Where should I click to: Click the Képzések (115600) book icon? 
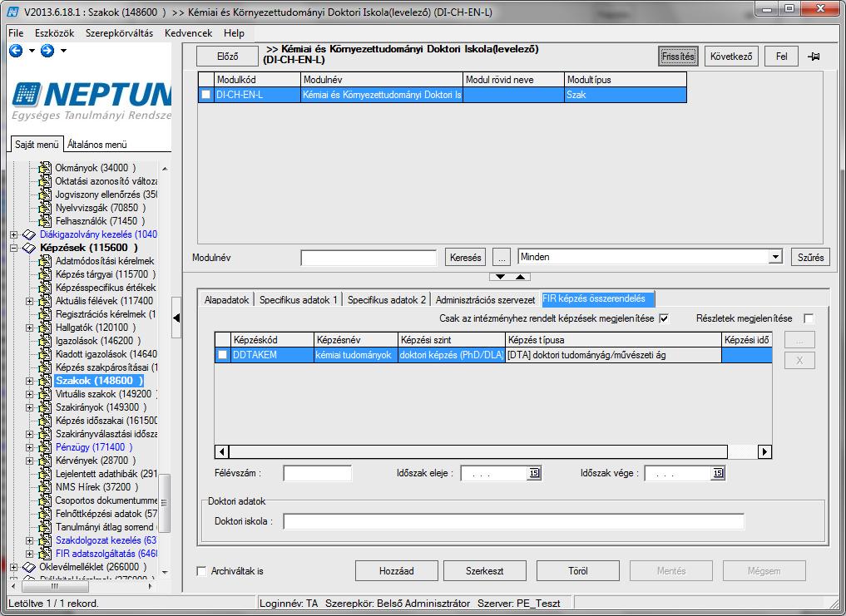29,248
